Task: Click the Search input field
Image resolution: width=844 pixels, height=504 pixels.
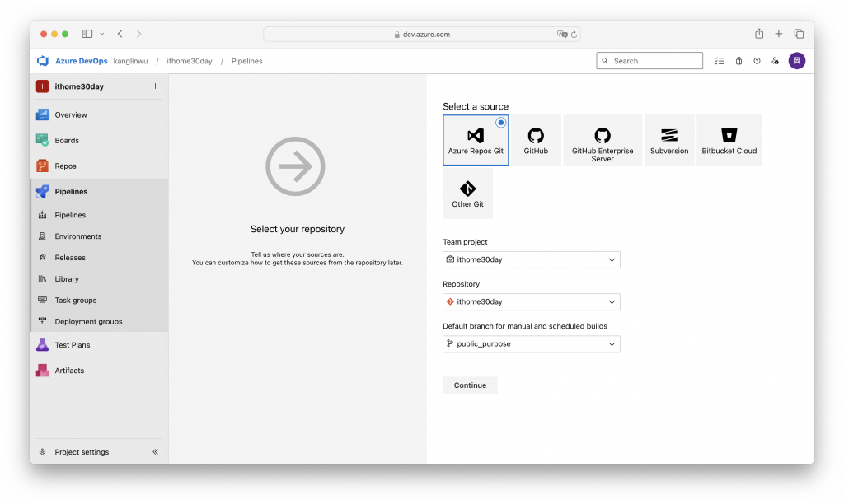Action: pyautogui.click(x=649, y=61)
